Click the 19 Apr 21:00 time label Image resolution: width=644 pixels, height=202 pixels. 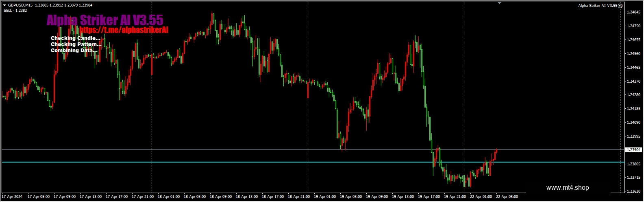click(x=455, y=197)
